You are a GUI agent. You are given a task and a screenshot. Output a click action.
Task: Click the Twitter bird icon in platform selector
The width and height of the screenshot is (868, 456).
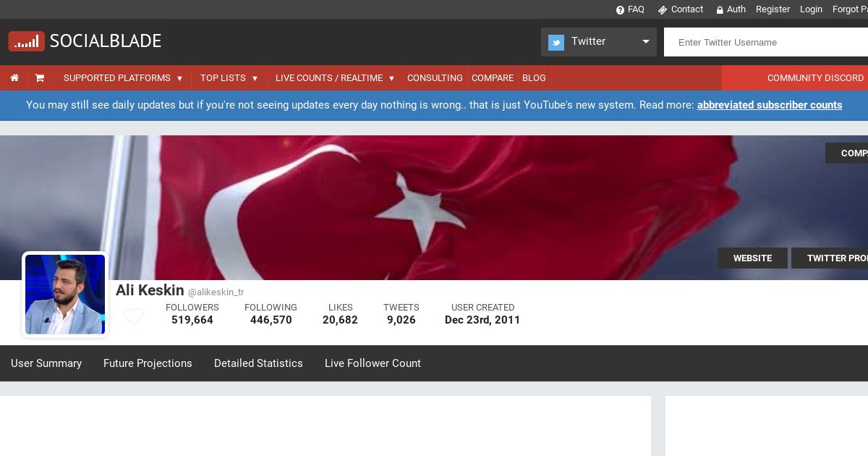[x=556, y=42]
